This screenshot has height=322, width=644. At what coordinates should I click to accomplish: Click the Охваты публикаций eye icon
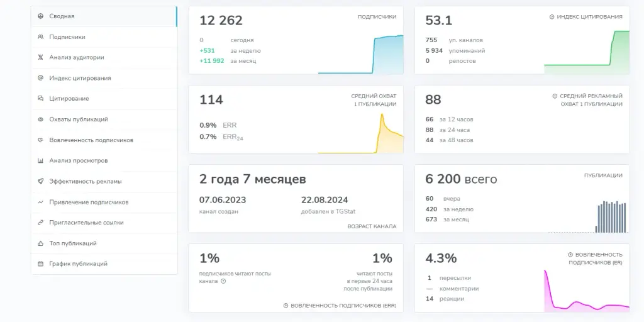point(40,119)
